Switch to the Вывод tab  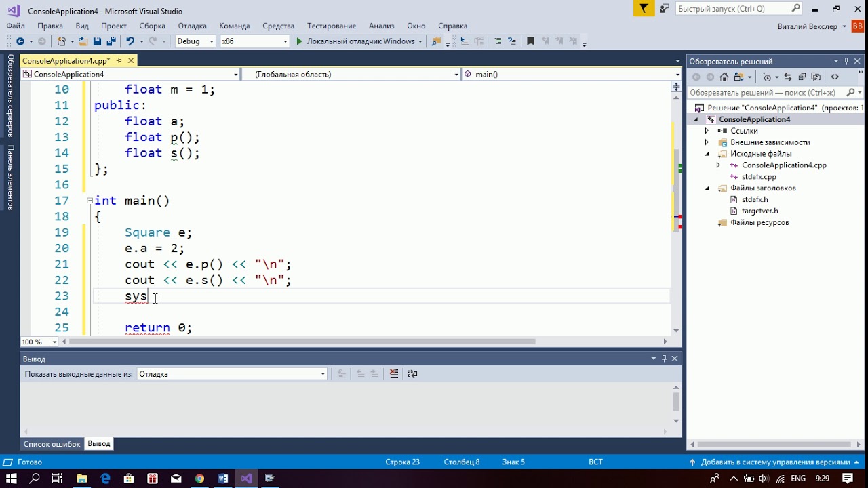pyautogui.click(x=99, y=444)
